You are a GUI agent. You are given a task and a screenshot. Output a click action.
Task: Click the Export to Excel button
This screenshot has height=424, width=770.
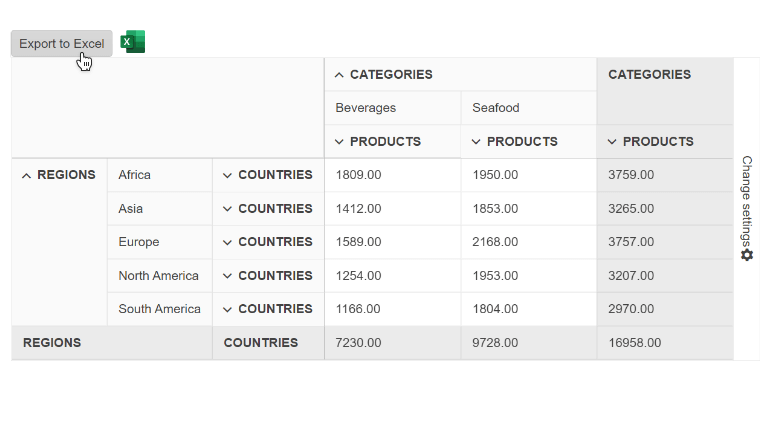(x=61, y=44)
